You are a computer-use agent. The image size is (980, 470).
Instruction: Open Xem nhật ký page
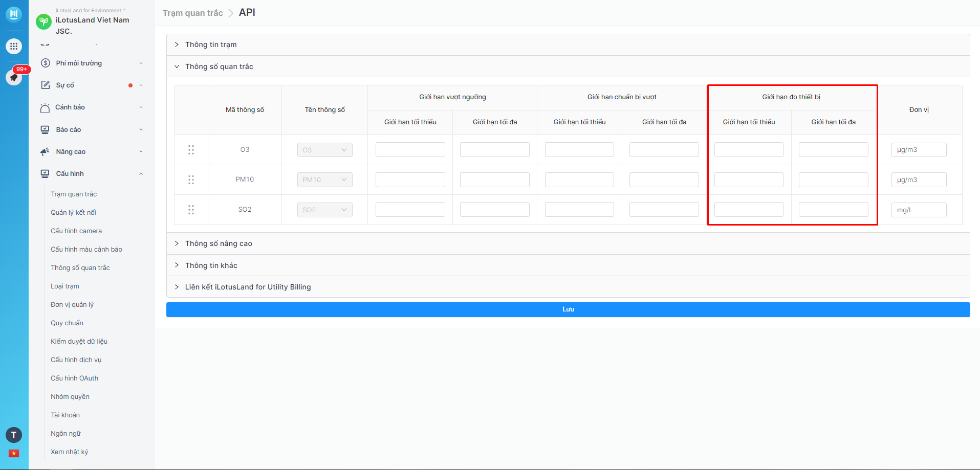70,452
